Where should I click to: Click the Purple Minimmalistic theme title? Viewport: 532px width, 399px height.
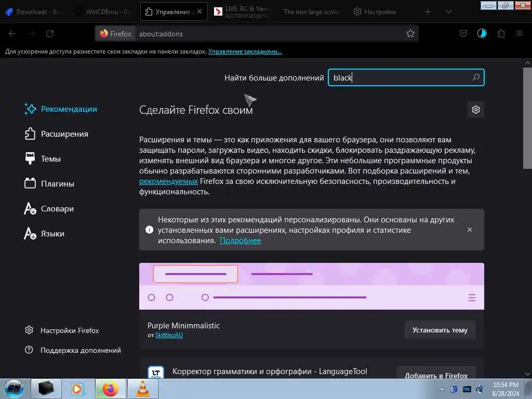pos(183,325)
